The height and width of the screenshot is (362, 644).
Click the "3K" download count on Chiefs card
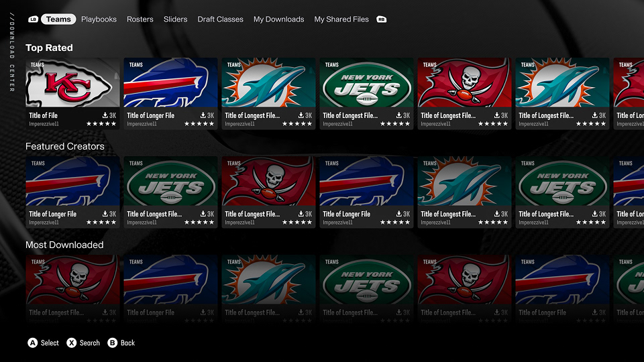(x=113, y=115)
